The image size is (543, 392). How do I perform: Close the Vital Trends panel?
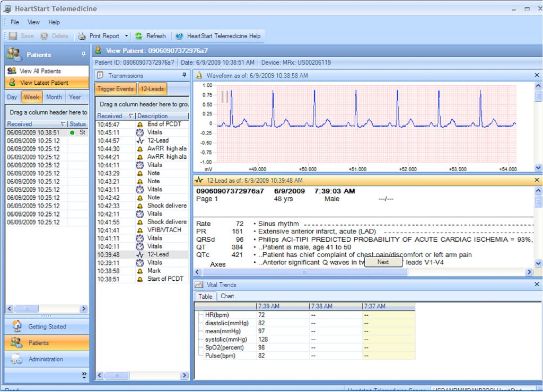pyautogui.click(x=537, y=284)
